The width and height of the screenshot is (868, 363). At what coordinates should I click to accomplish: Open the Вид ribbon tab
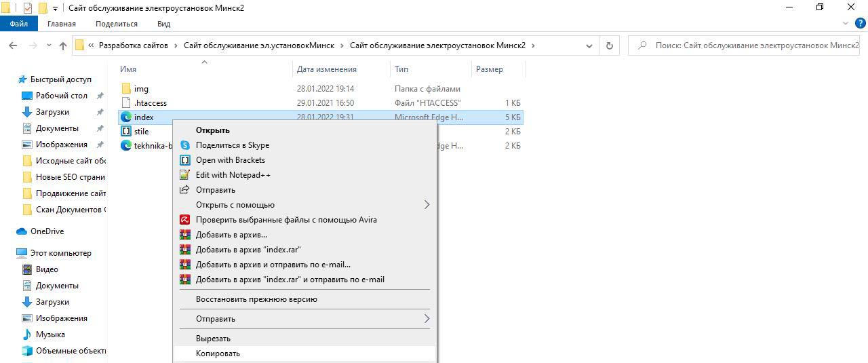163,24
